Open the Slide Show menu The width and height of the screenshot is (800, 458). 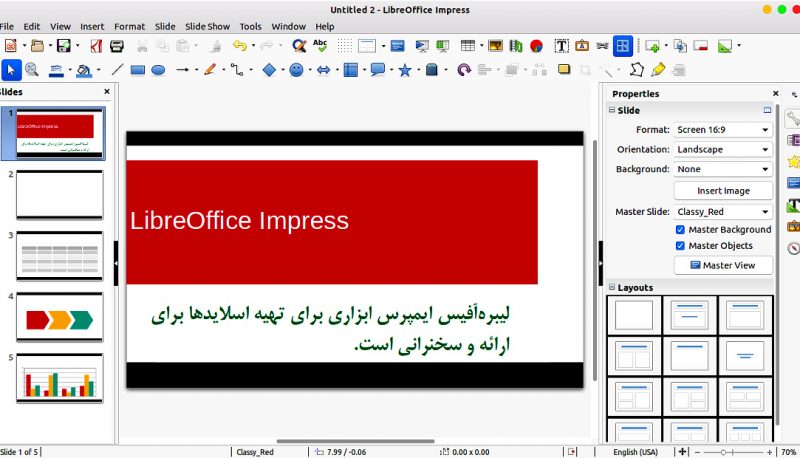207,27
